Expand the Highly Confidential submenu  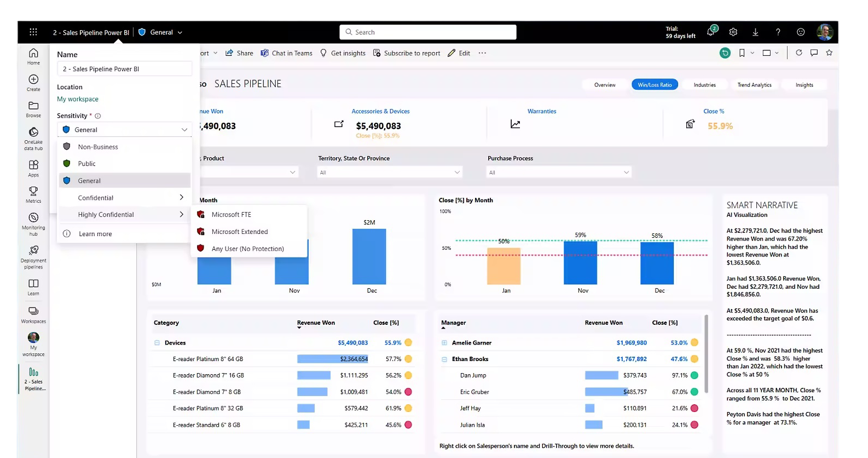click(x=124, y=214)
